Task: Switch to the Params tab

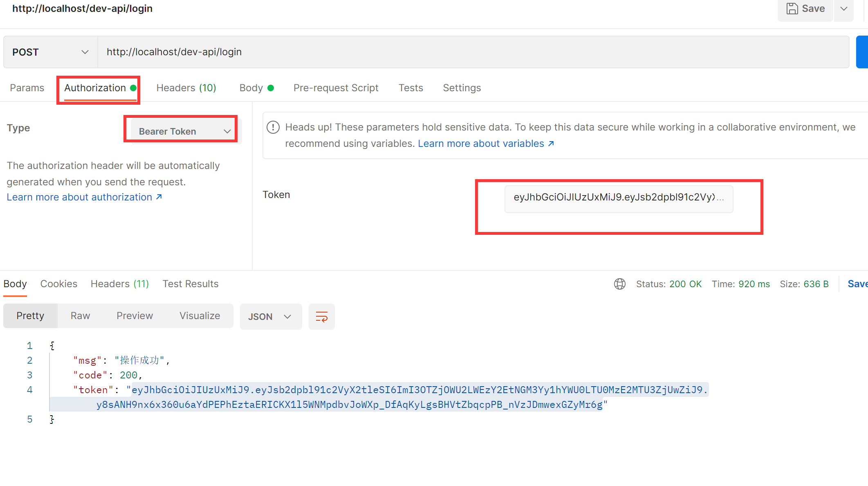Action: (x=27, y=88)
